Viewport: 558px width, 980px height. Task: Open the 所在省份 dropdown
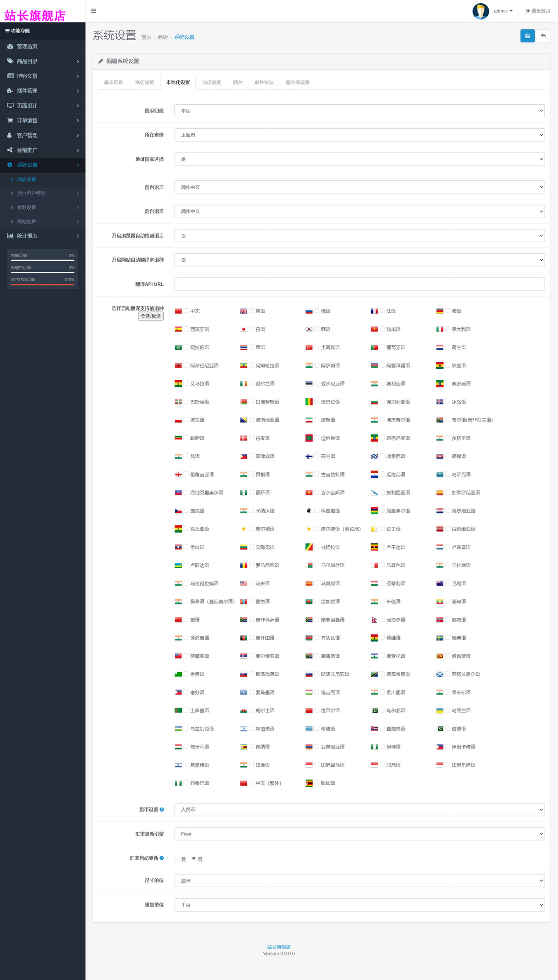pos(359,135)
